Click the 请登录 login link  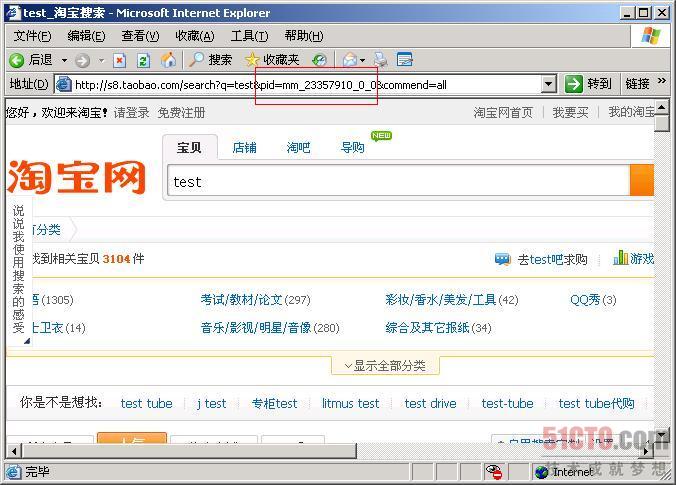[131, 113]
